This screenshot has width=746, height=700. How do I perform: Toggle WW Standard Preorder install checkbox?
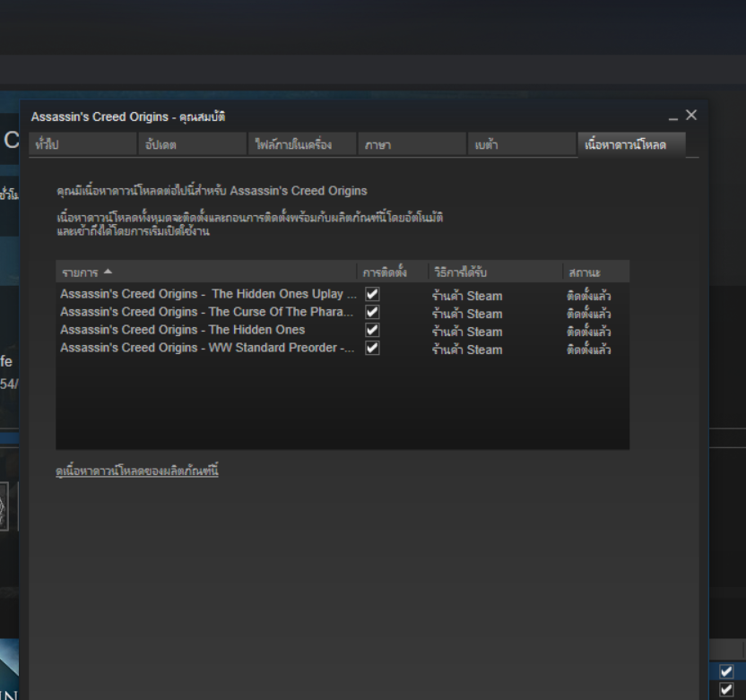tap(372, 348)
